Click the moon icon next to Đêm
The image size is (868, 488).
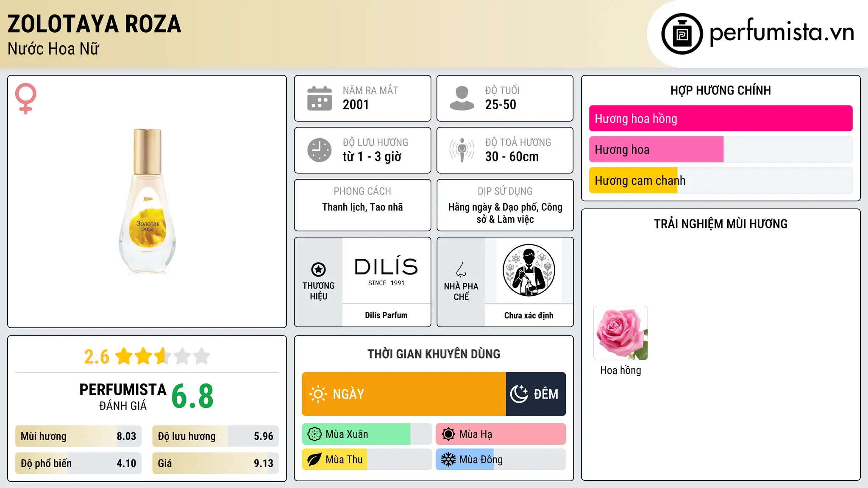pyautogui.click(x=519, y=394)
